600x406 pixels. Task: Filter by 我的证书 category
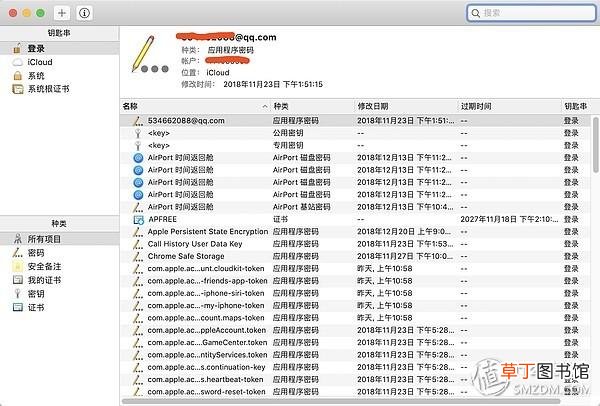(59, 280)
